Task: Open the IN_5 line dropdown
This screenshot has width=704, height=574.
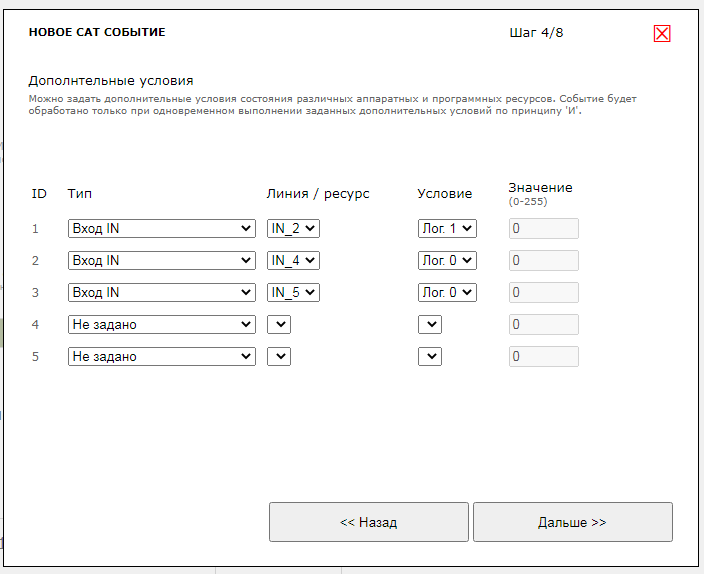Action: coord(293,293)
